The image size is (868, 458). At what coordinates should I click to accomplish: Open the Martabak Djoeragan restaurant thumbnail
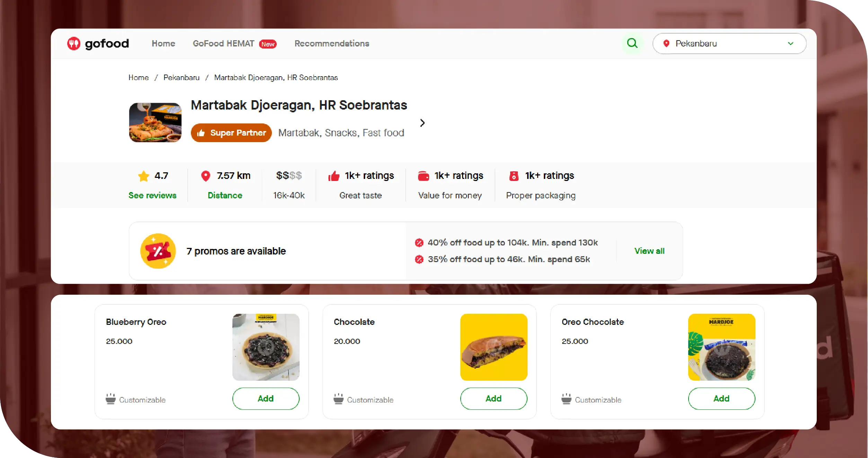(155, 122)
